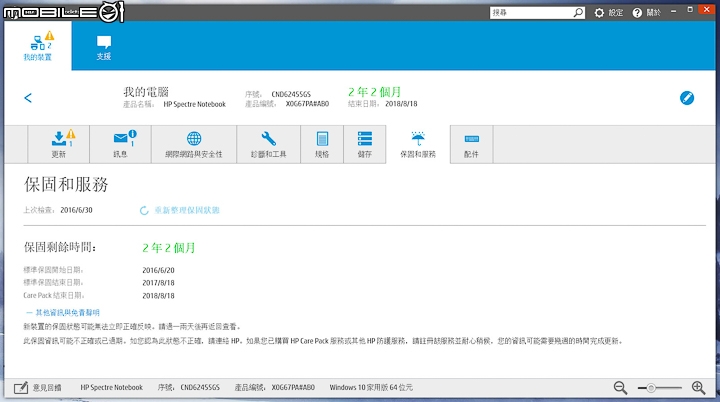Select Warranty and Services (保固和服務) tab
This screenshot has width=720, height=402.
418,144
